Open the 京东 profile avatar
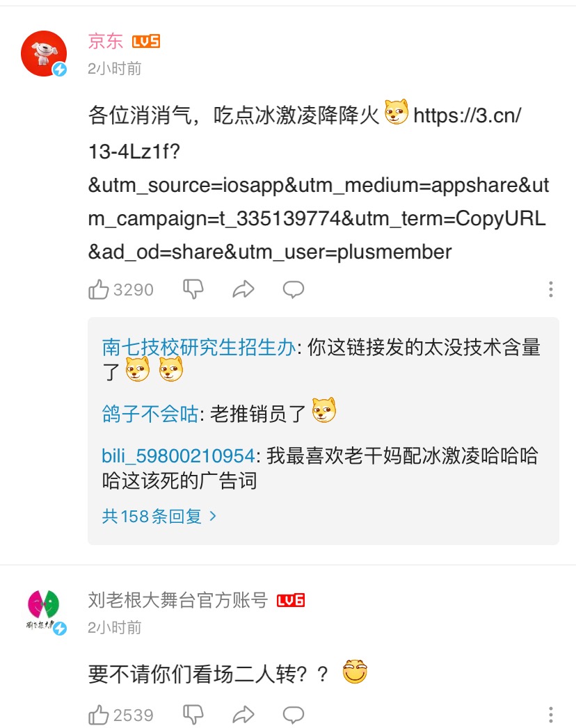Screen dimensions: 576x728 pyautogui.click(x=44, y=54)
